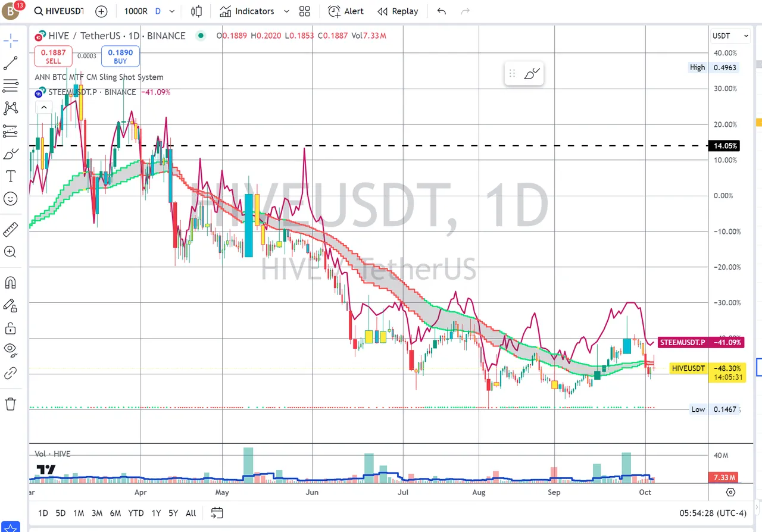Open the emoji icons tool
Screen dimensions: 762x532
point(10,199)
